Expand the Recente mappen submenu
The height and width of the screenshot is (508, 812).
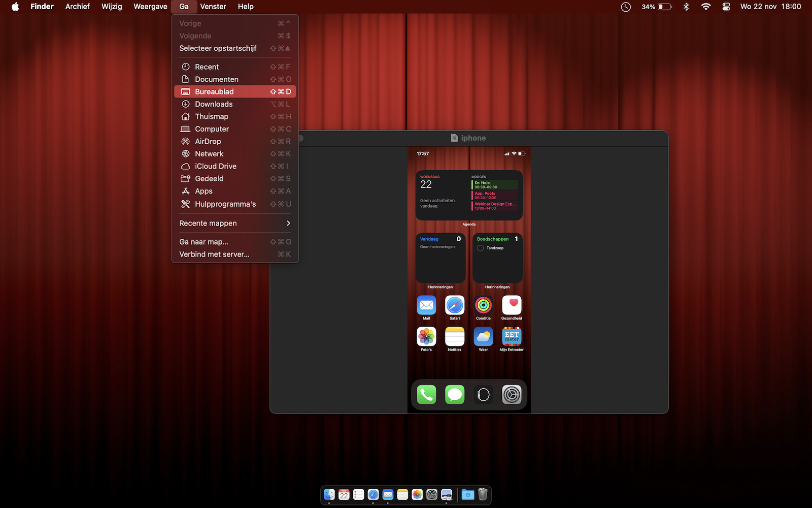click(x=235, y=224)
